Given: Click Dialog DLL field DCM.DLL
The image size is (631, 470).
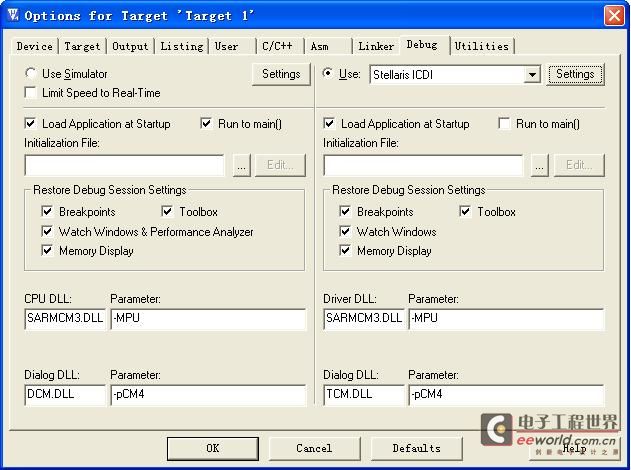Looking at the screenshot, I should 65,395.
